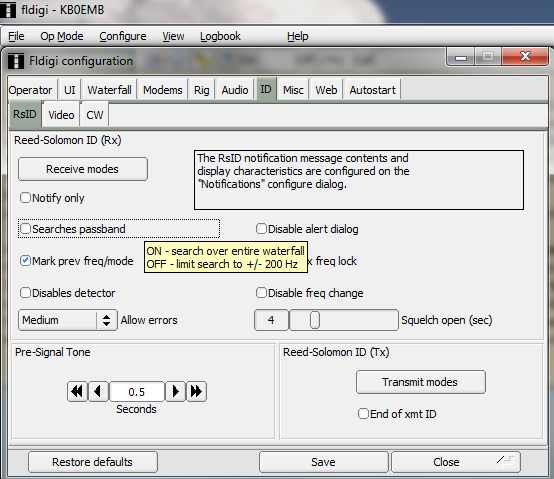Open the CW sub-tab under ID
This screenshot has height=479, width=554.
95,115
